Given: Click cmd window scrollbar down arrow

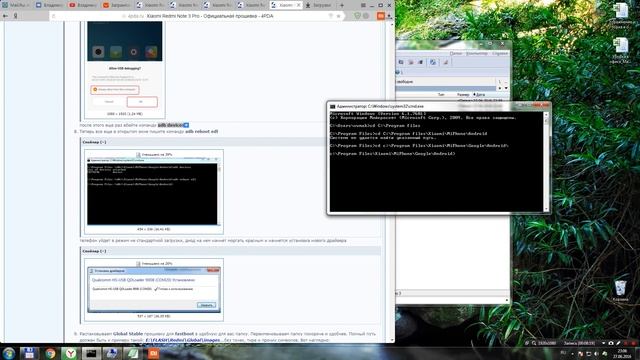Looking at the screenshot, I should [x=546, y=209].
